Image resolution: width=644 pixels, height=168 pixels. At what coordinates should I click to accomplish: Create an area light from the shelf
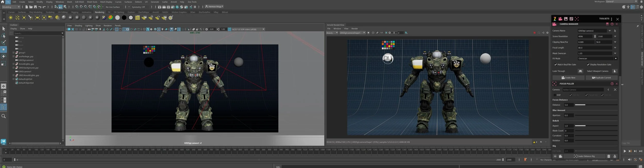tap(37, 18)
